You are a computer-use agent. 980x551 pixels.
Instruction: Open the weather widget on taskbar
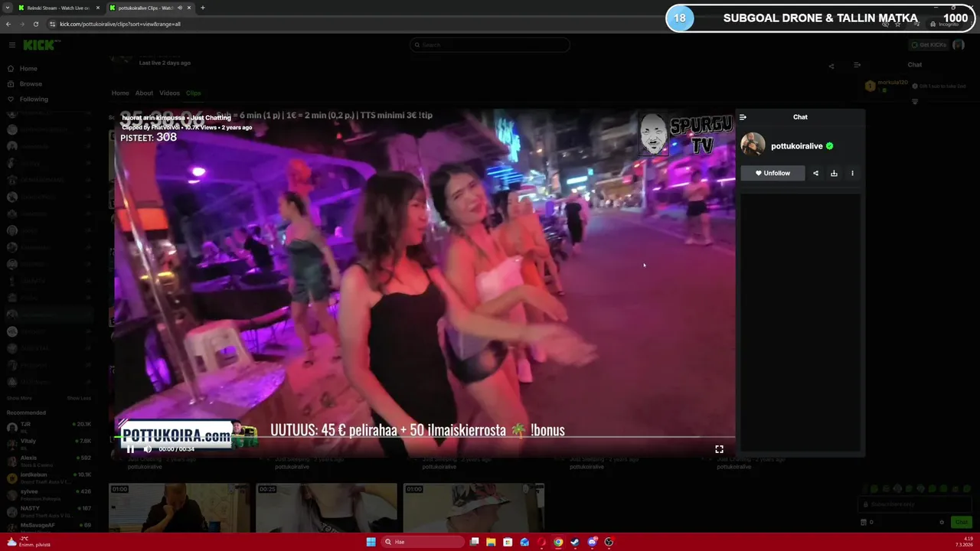[x=28, y=542]
